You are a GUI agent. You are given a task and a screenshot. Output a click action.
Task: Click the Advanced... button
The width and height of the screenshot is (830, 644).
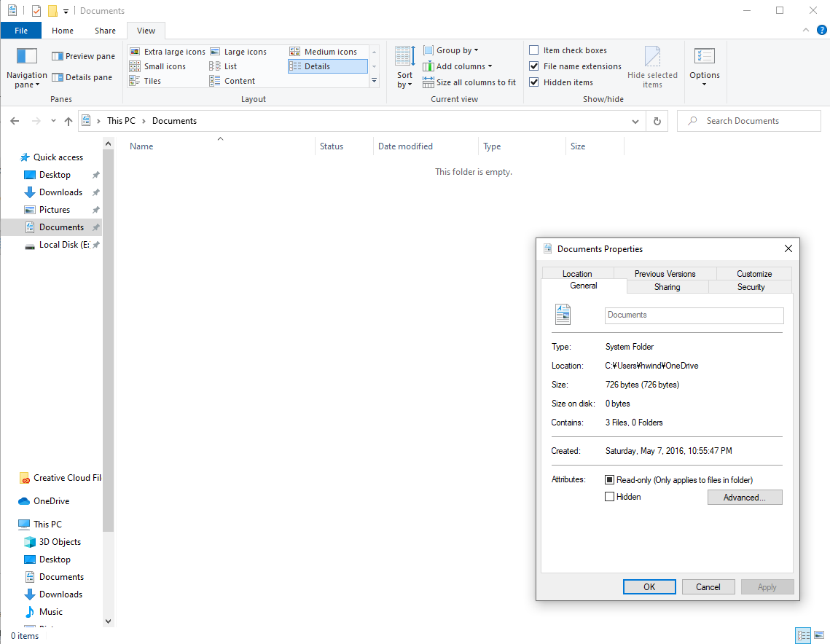tap(744, 498)
